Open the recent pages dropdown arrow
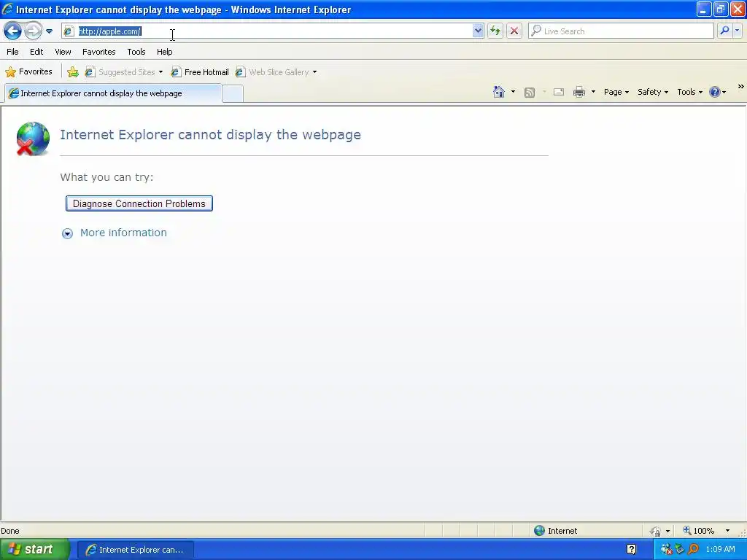Screen dimensions: 747x560 (x=49, y=31)
